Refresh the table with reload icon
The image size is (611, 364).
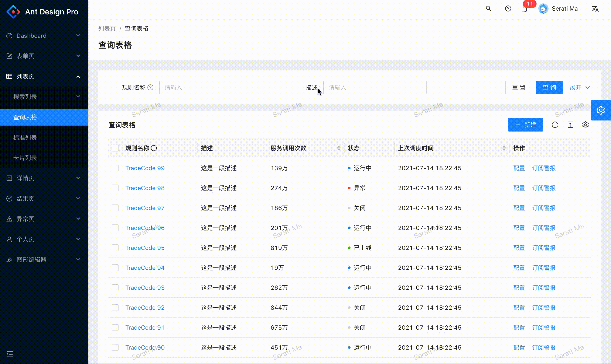555,125
